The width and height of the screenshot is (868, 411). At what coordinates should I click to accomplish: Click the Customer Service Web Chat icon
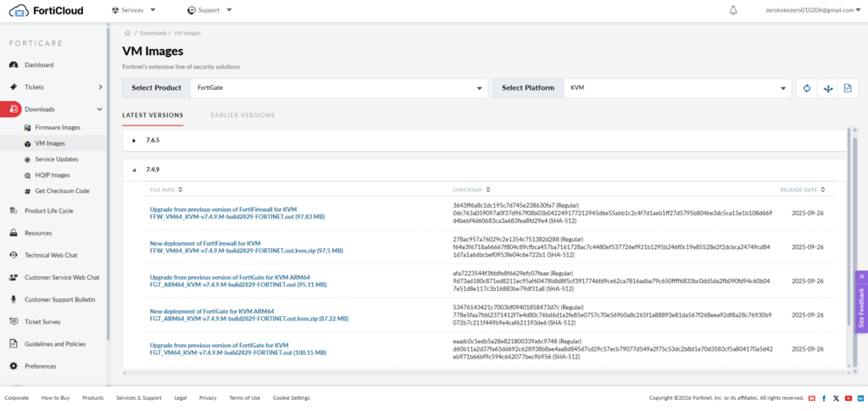(x=14, y=277)
